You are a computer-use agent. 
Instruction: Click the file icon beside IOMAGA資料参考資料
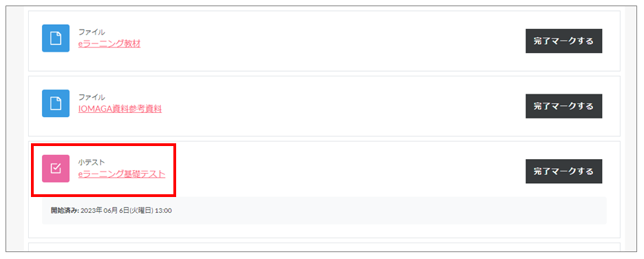(x=56, y=103)
